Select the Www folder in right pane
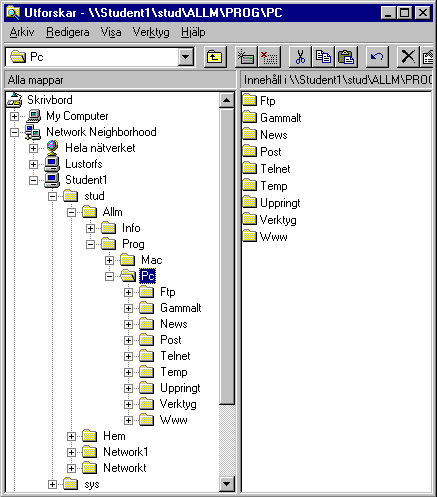437x497 pixels. coord(265,237)
